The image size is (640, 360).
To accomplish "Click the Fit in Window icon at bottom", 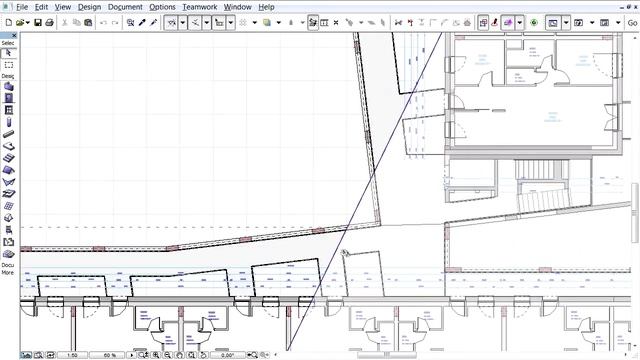I will 191,355.
